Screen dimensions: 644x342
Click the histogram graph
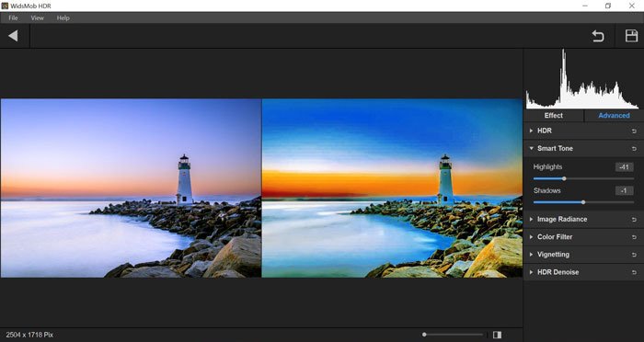pyautogui.click(x=582, y=79)
